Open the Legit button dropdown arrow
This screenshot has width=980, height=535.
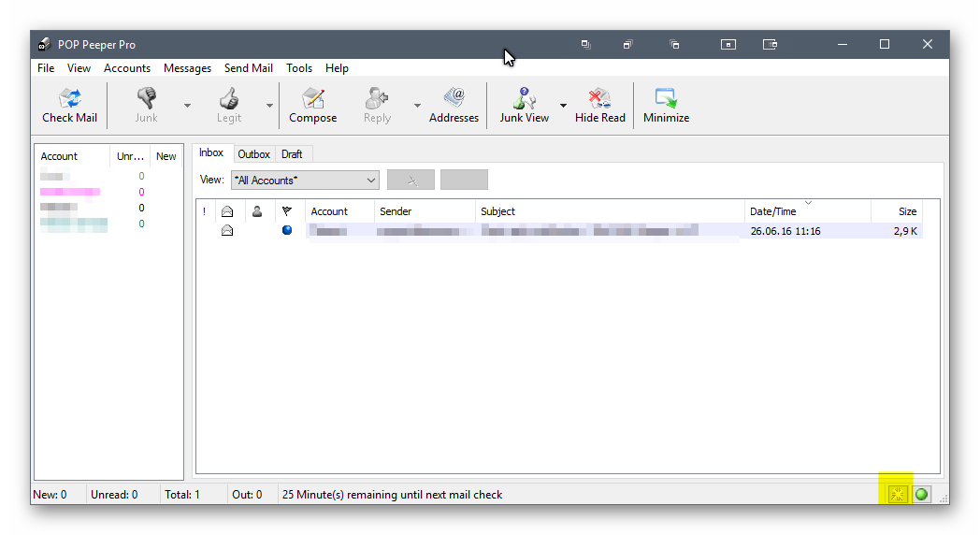(x=269, y=106)
